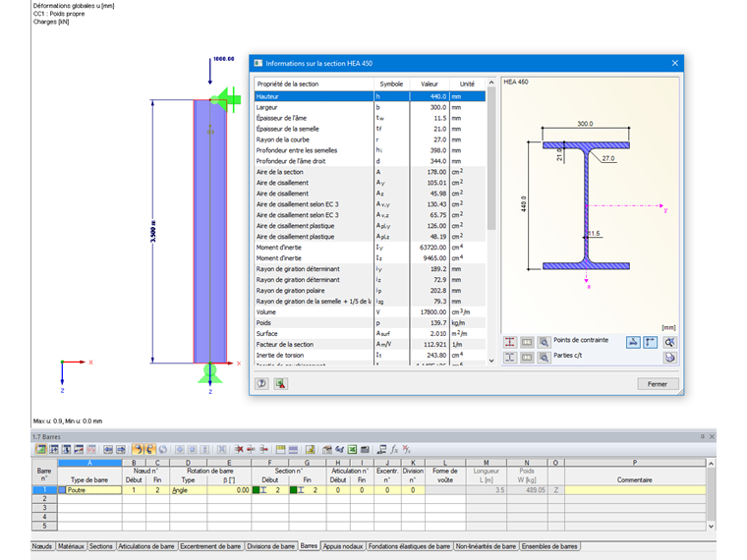The image size is (747, 560).
Task: Click the print icon in the section dialog
Action: point(670,358)
